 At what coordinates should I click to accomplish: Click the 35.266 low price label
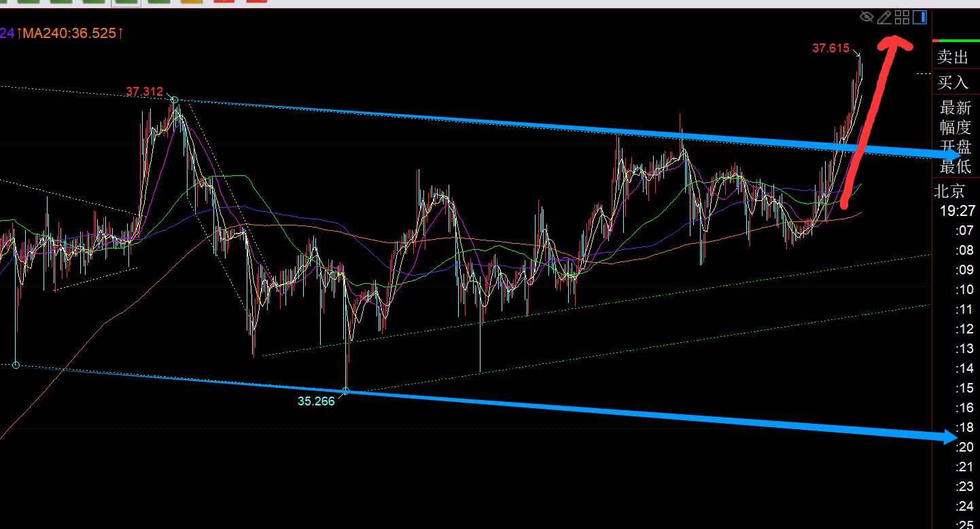(316, 401)
